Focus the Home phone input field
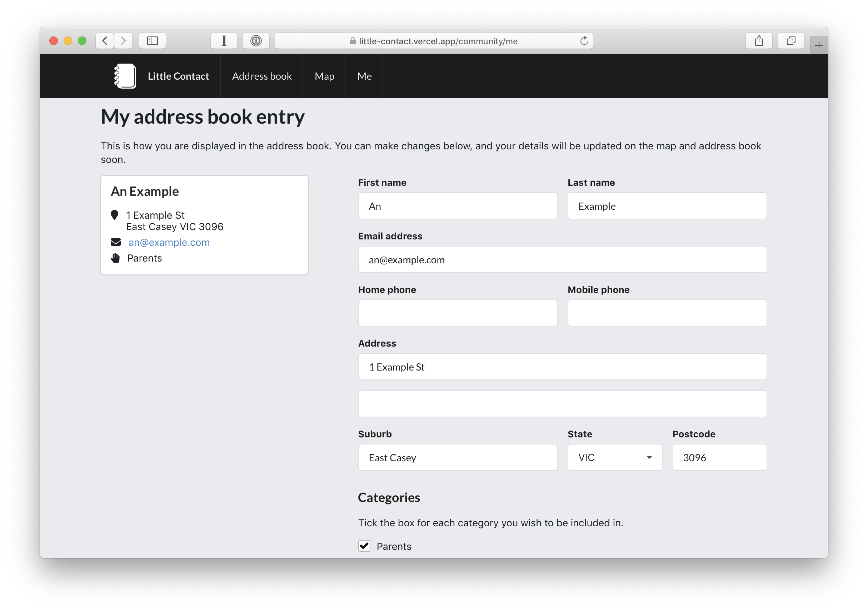This screenshot has height=611, width=868. point(458,313)
